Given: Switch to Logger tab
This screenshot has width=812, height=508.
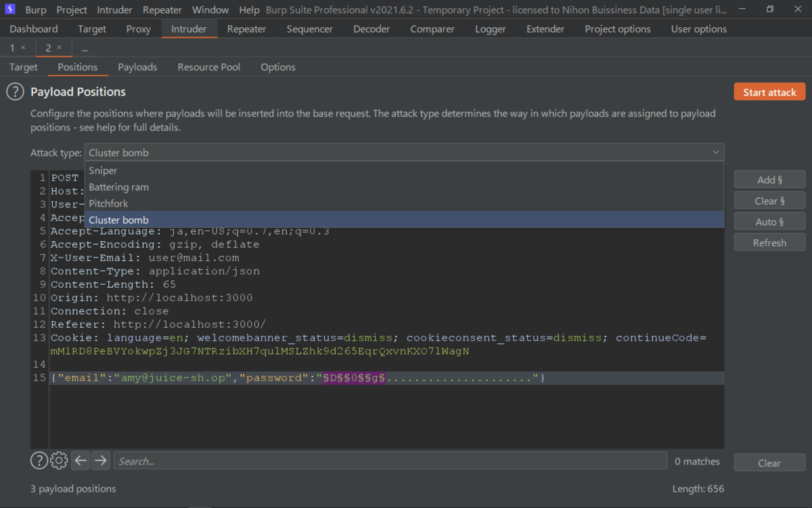Looking at the screenshot, I should click(x=491, y=29).
